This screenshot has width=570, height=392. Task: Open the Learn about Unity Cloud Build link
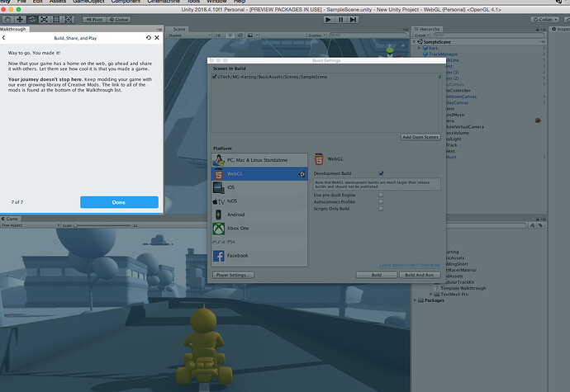(410, 265)
